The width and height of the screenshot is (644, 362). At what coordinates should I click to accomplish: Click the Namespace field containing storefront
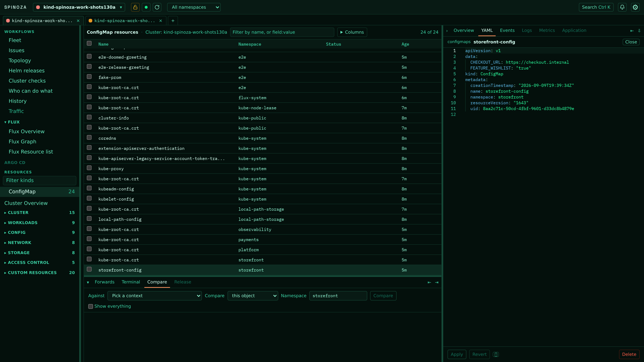click(338, 296)
